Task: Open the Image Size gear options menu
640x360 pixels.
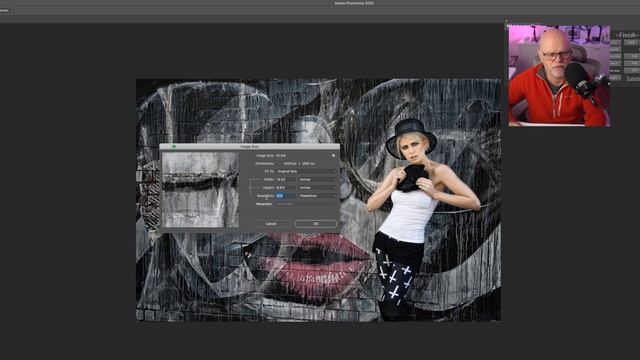Action: click(333, 156)
